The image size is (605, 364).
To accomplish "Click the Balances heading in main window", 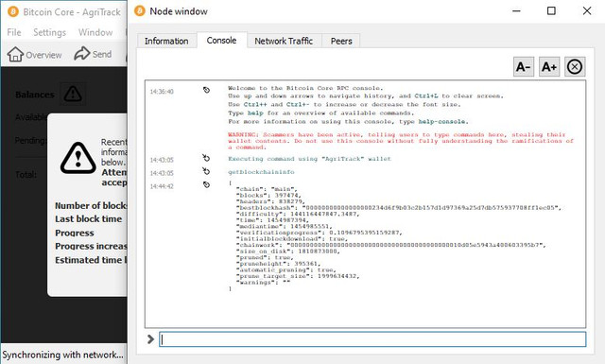I will (35, 95).
